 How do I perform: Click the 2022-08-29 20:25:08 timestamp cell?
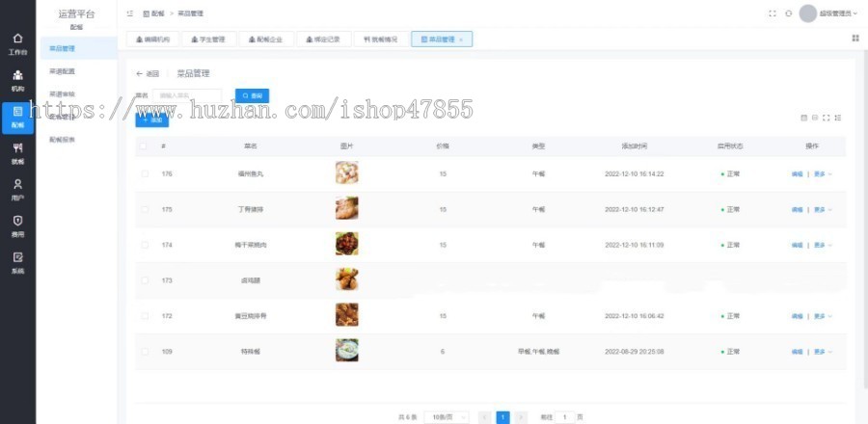tap(634, 352)
